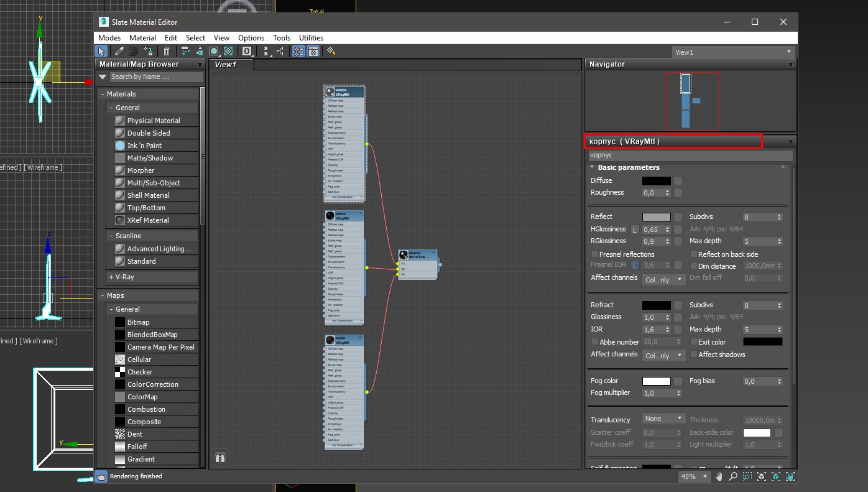Screen dimensions: 868x492
Task: Lay out children nodes
Action: point(280,52)
